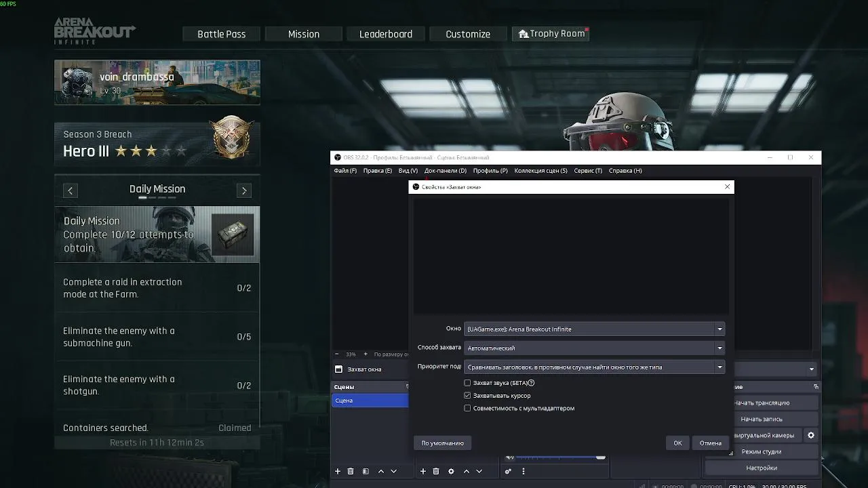868x488 pixels.
Task: Open dropdown arrow right of source toolbar
Action: [811, 369]
